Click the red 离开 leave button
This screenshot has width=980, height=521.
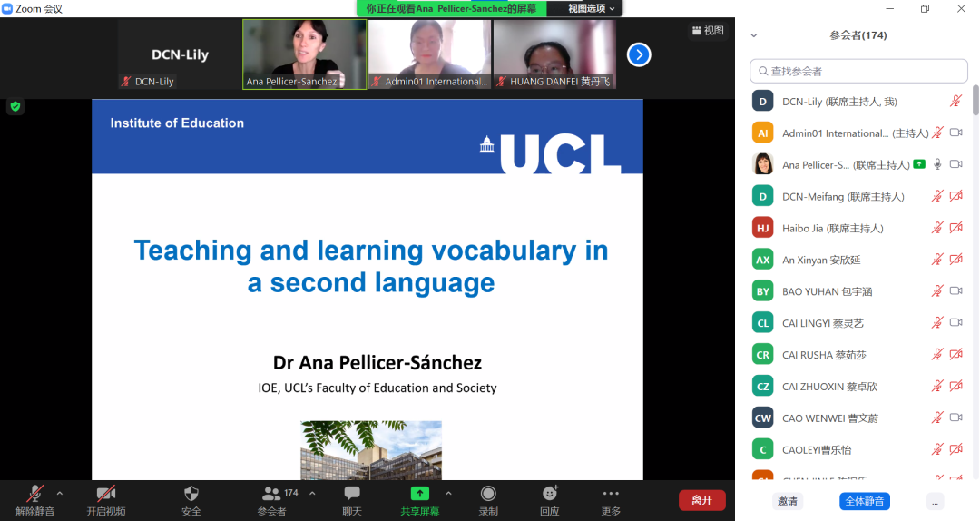pyautogui.click(x=701, y=500)
